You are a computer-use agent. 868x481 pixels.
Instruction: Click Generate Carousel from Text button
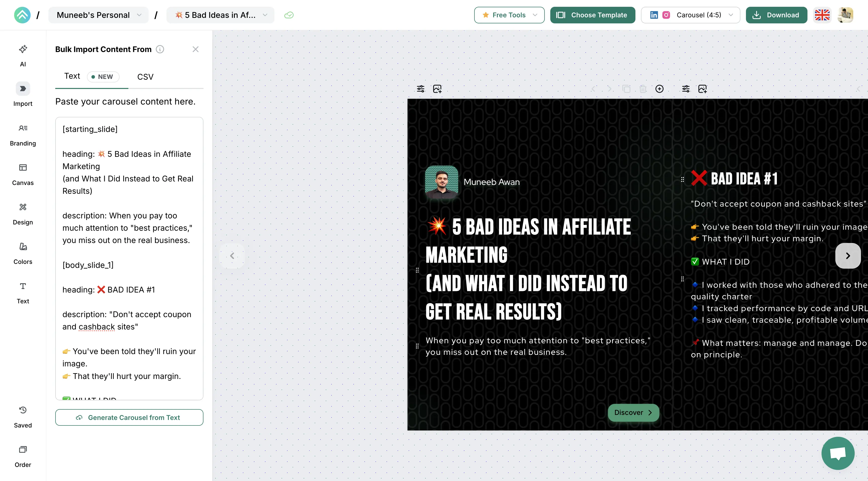[x=129, y=418]
